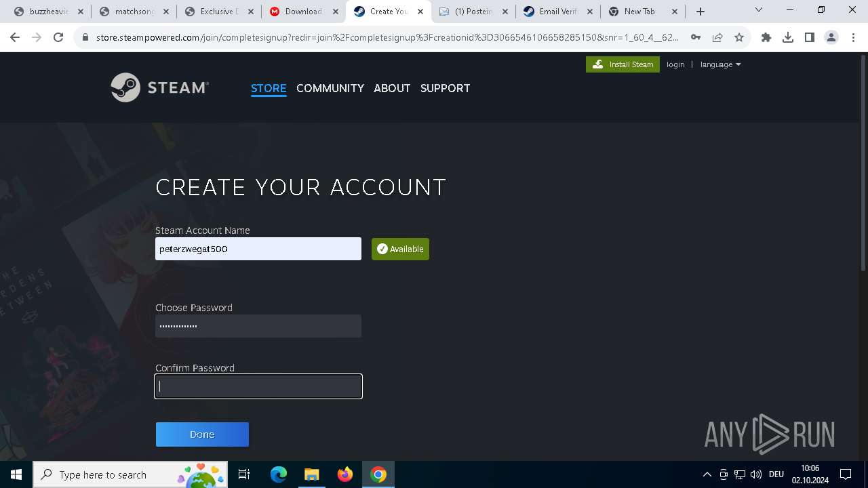Focus the Steam Account Name field
This screenshot has width=868, height=488.
click(258, 249)
